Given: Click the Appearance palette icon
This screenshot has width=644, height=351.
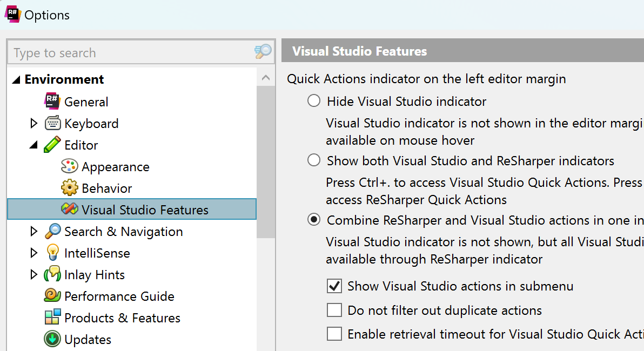Looking at the screenshot, I should coord(70,166).
